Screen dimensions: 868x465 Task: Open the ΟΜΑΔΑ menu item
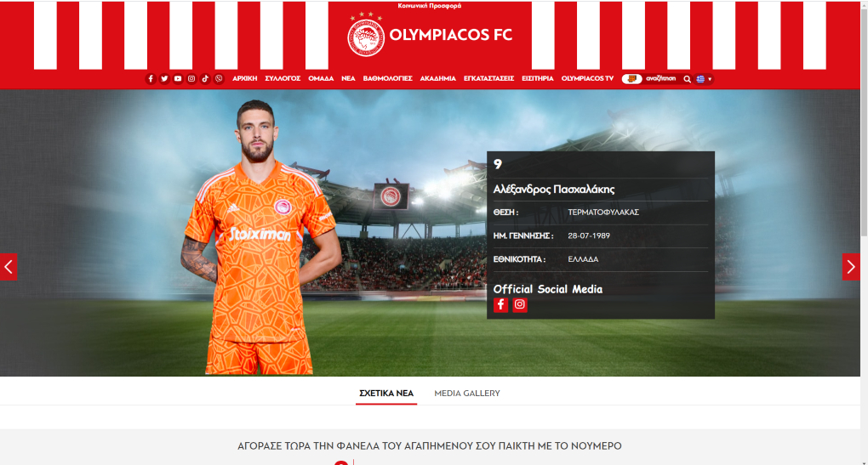click(321, 78)
